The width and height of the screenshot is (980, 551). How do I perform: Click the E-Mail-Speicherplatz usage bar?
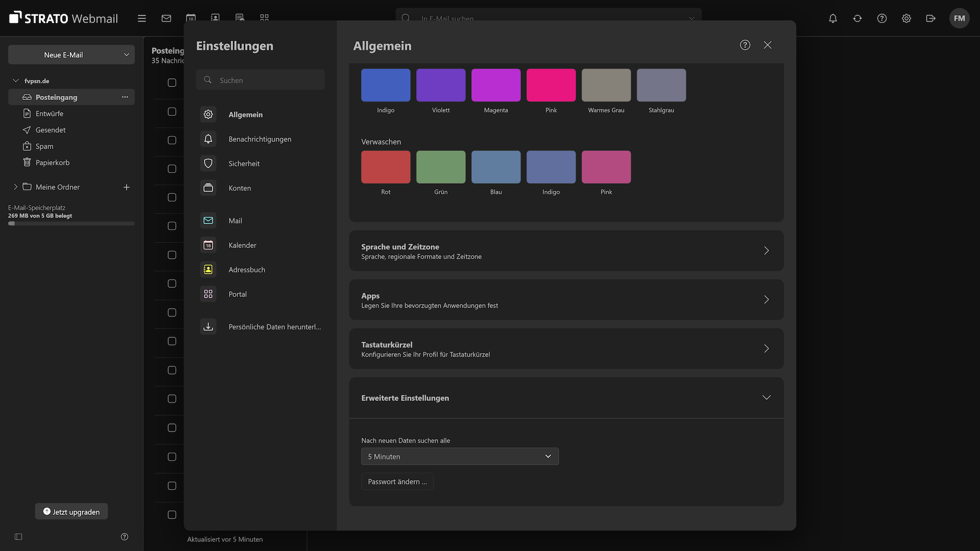pyautogui.click(x=71, y=223)
